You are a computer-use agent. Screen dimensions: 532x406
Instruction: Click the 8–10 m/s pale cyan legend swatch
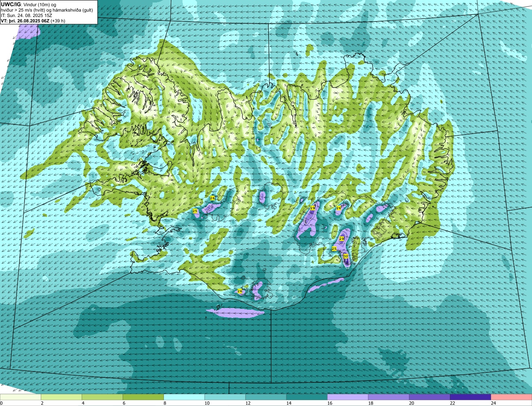184,397
